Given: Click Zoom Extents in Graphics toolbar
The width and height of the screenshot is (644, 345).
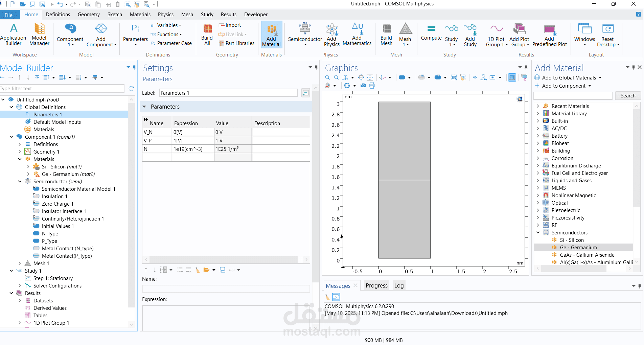Looking at the screenshot, I should [361, 77].
